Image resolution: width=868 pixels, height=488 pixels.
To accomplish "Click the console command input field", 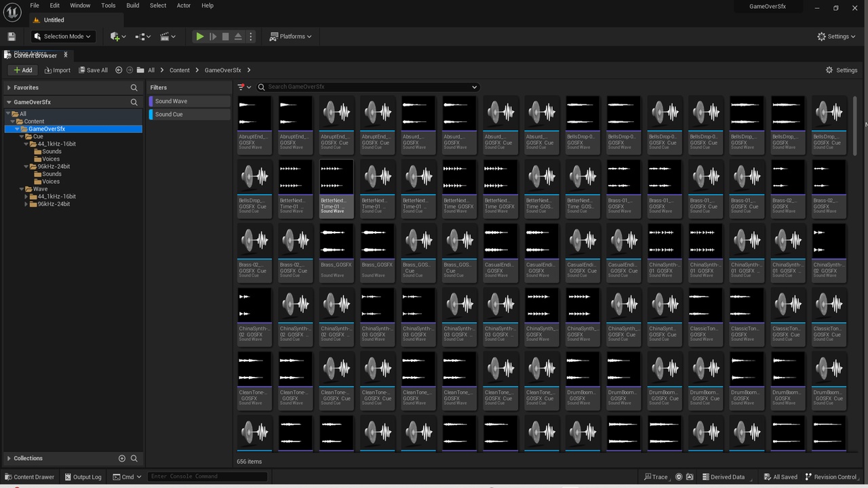I will pos(208,476).
